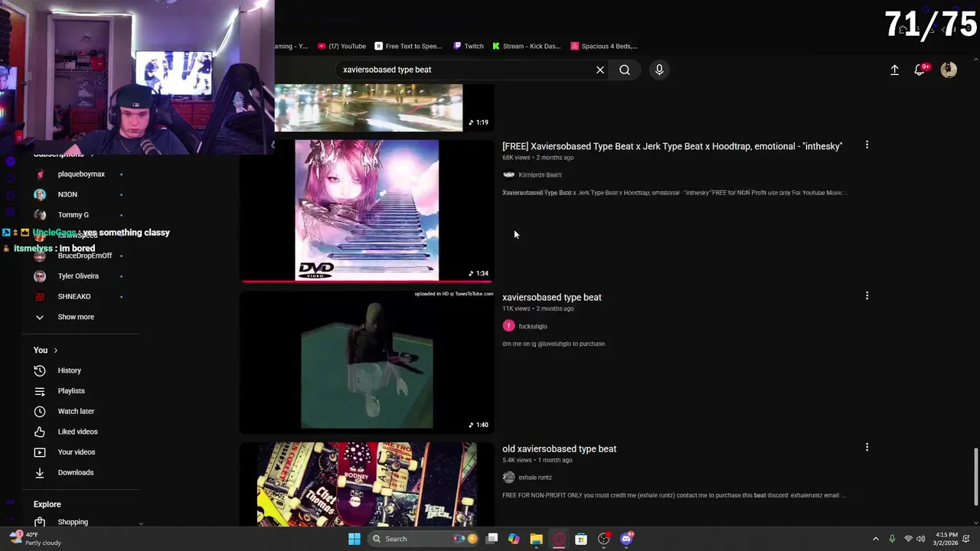Open the "[FREE] Xaviersobased Type Beat x Jerk" title
Screen dimensions: 980x551
672,146
